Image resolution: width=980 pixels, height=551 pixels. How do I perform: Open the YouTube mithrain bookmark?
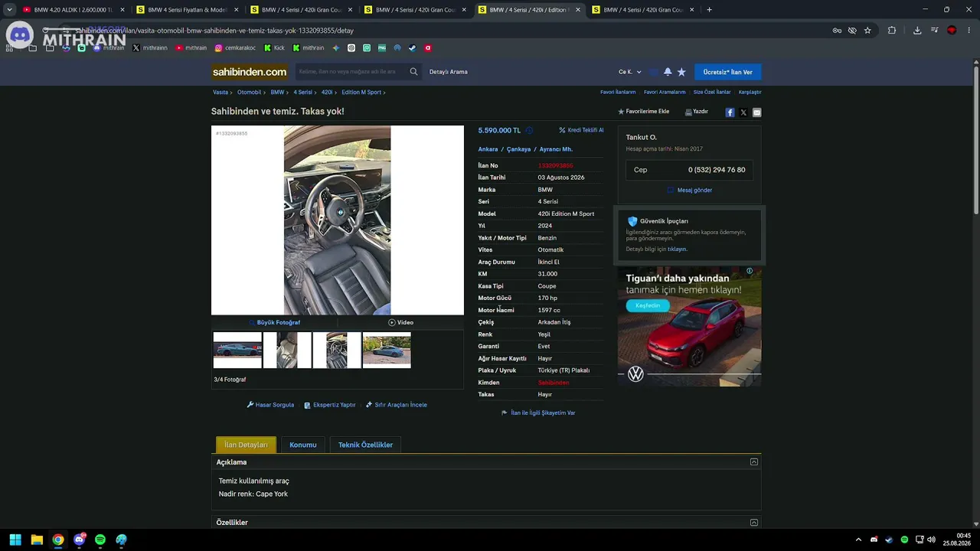click(191, 47)
